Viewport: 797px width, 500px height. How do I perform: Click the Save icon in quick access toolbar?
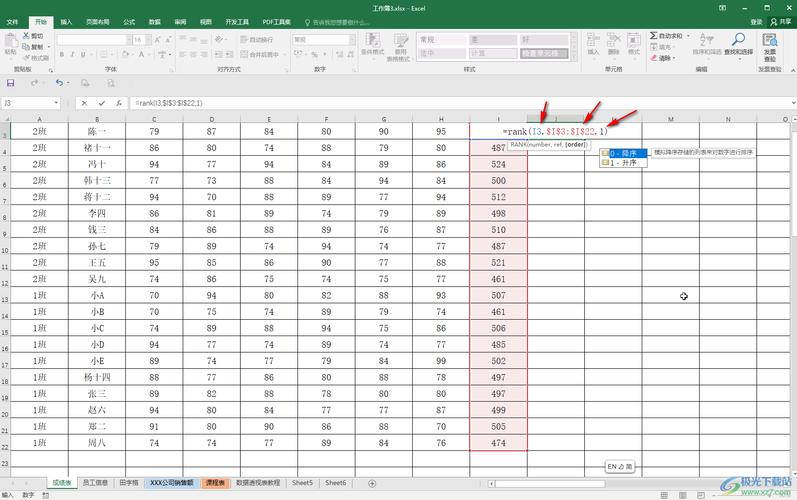tap(10, 83)
